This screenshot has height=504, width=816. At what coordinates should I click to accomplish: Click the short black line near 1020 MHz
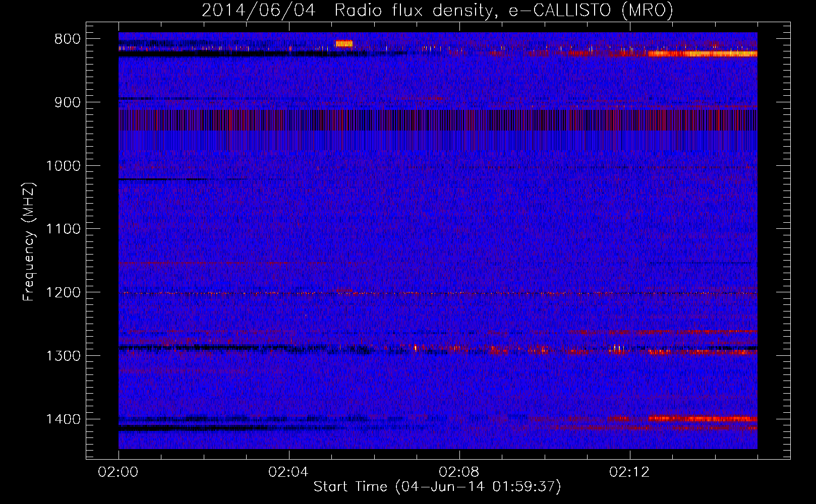(x=161, y=179)
